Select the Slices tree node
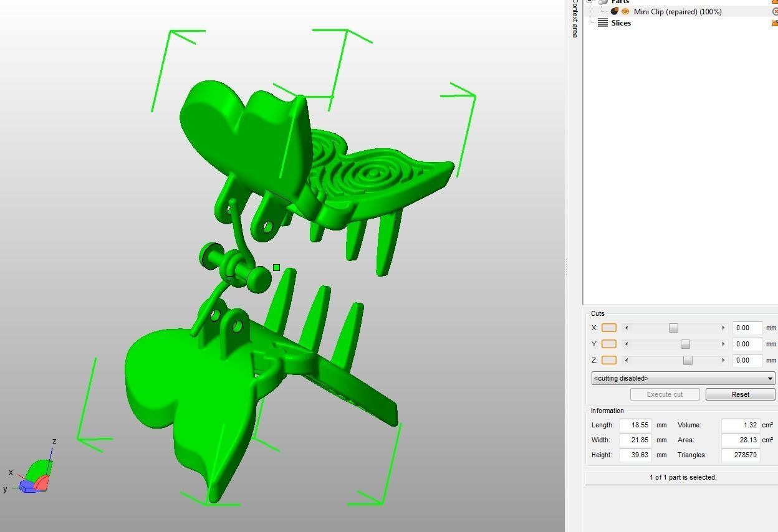 coord(621,23)
